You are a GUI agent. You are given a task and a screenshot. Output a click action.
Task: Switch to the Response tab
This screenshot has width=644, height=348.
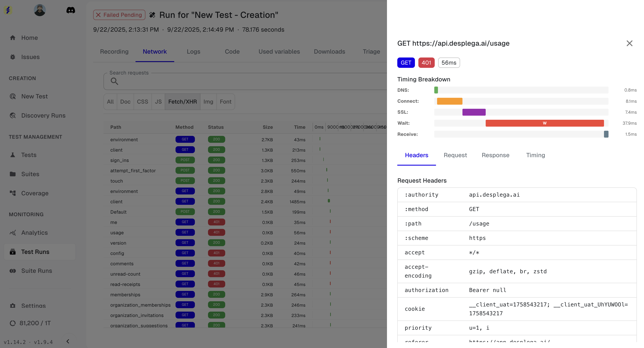[495, 155]
